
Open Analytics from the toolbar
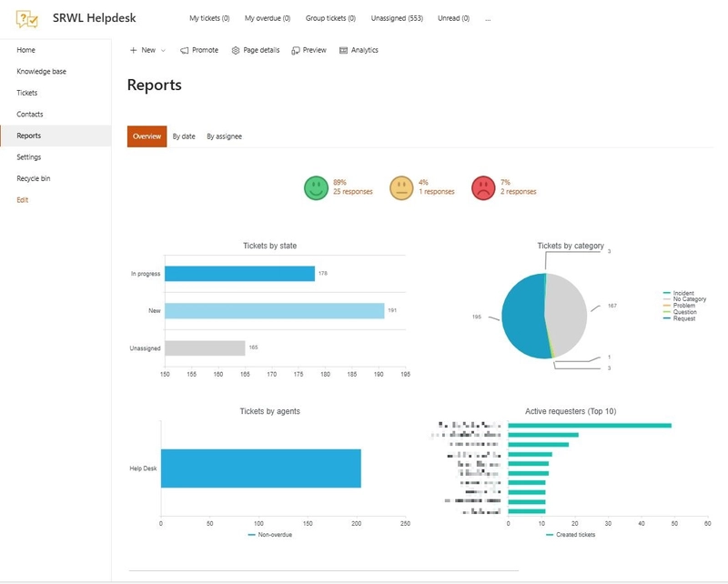point(359,50)
